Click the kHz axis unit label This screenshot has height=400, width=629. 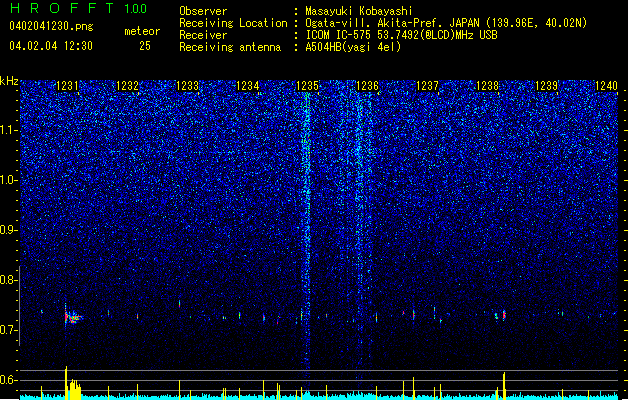pos(9,81)
